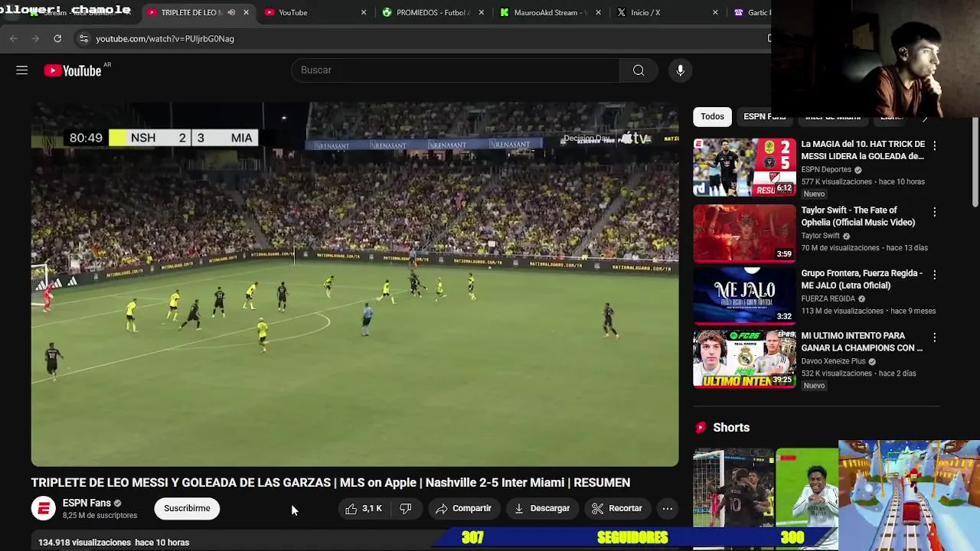Close the MaurooAkd Stream tab
Viewport: 980px width, 551px height.
pyautogui.click(x=598, y=12)
